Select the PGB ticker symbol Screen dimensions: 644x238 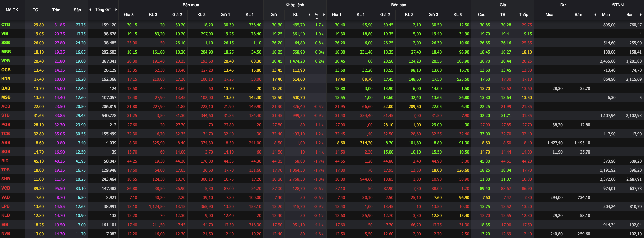point(6,125)
